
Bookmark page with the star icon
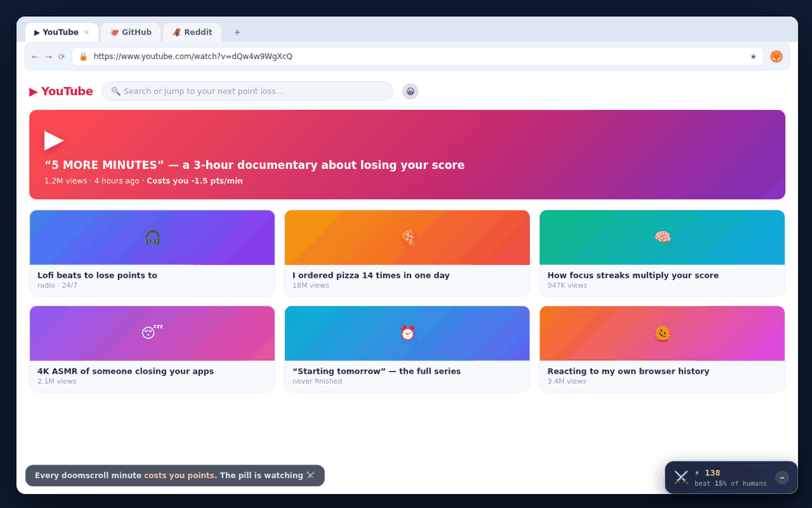(x=753, y=56)
